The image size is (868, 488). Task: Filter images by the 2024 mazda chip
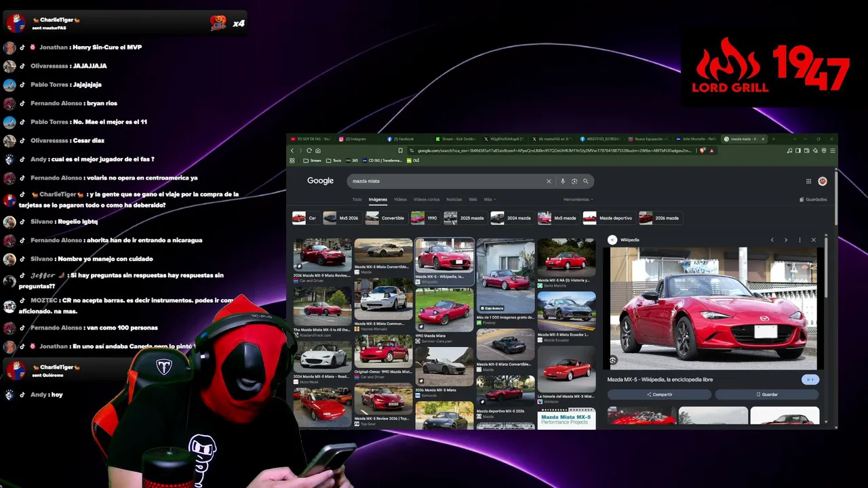tap(511, 218)
